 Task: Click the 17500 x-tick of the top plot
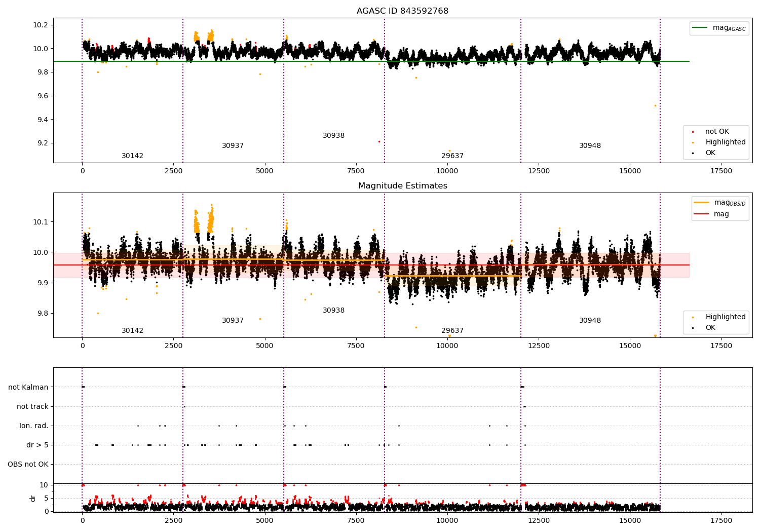[721, 171]
